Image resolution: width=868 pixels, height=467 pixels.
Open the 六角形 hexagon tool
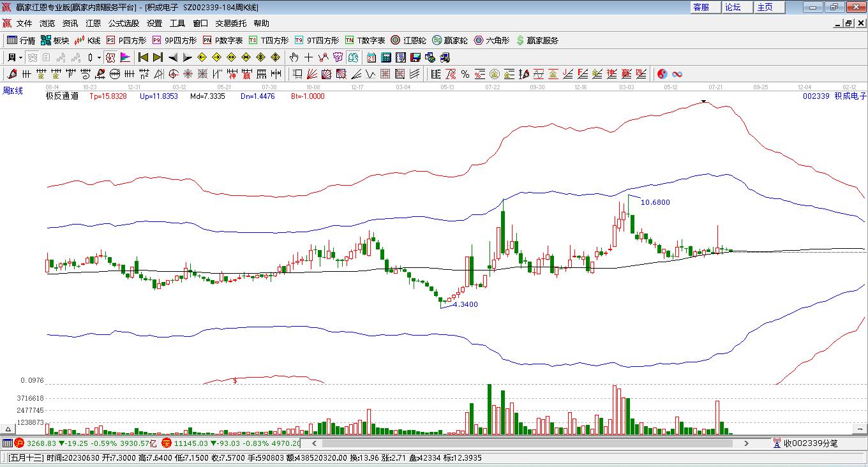[491, 40]
